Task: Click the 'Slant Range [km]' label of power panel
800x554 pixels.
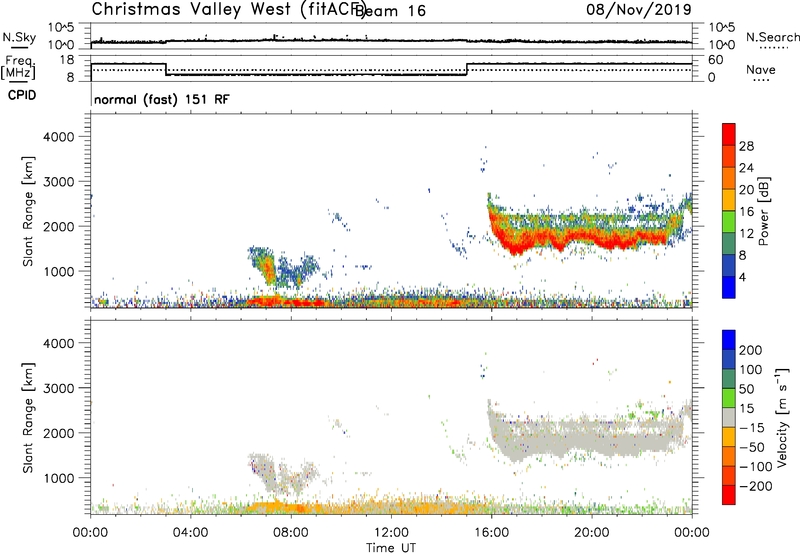Action: pos(28,211)
